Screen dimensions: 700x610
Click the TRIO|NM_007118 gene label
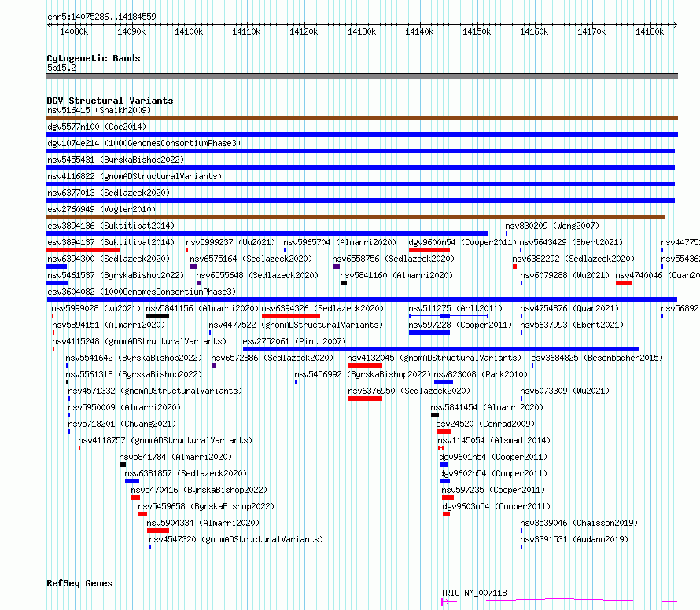(474, 593)
